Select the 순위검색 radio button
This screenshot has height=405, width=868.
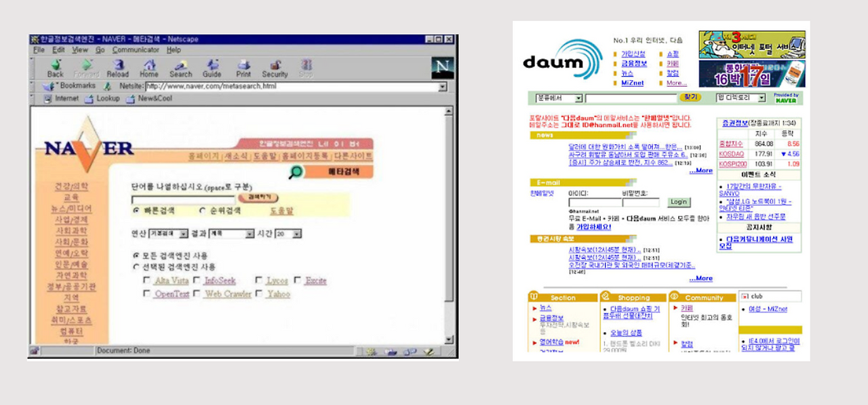pos(202,211)
